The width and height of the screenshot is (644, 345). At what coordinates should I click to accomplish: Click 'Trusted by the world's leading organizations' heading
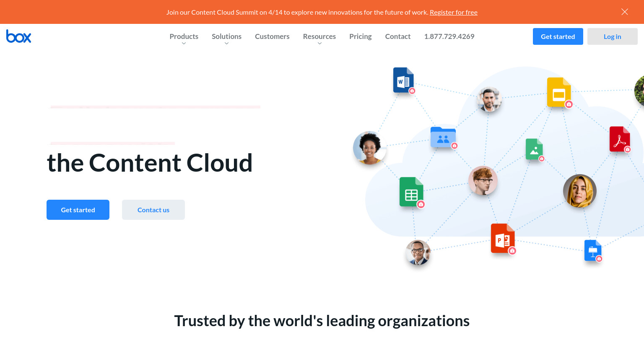point(322,321)
